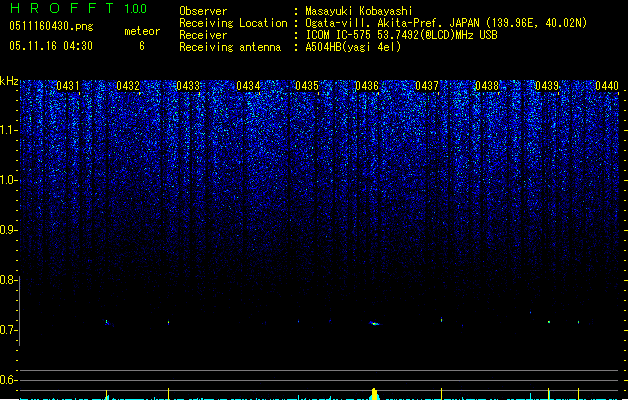Click the 0431 time marker
Image resolution: width=629 pixels, height=400 pixels.
[68, 86]
